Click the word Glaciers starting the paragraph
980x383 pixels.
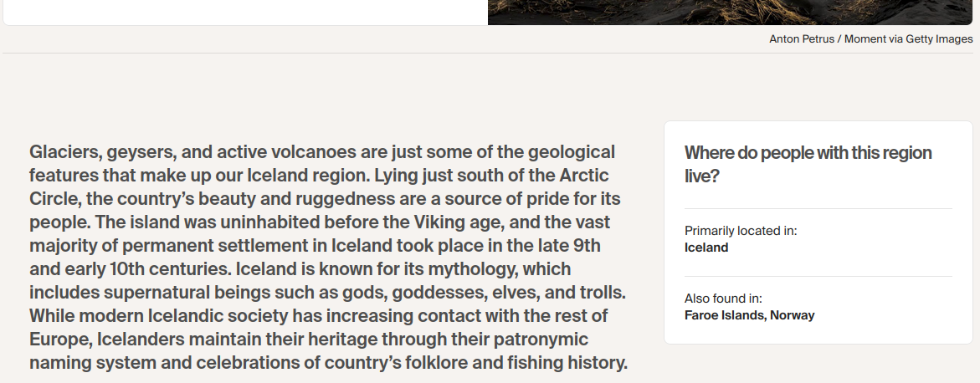[x=64, y=152]
